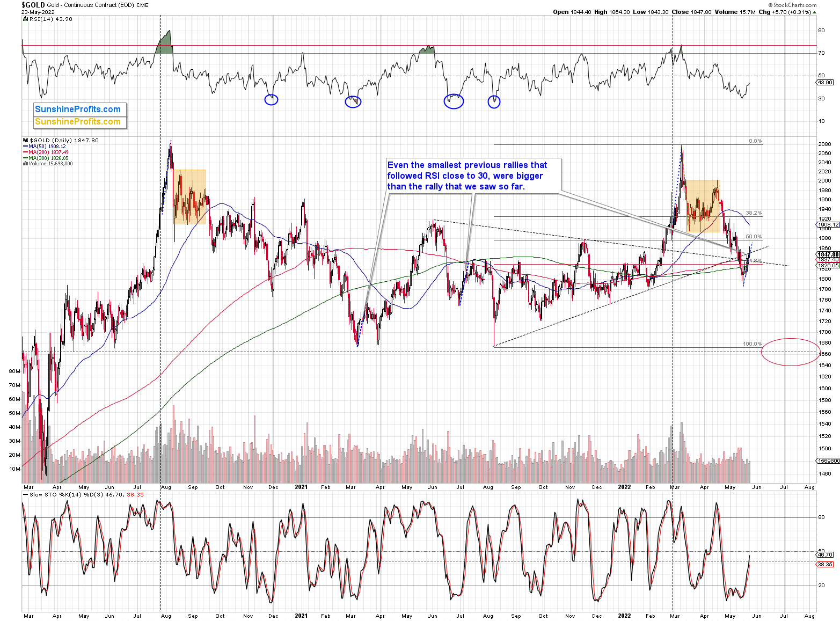Click the $GOLD (Daily) price legend marker

(x=25, y=140)
